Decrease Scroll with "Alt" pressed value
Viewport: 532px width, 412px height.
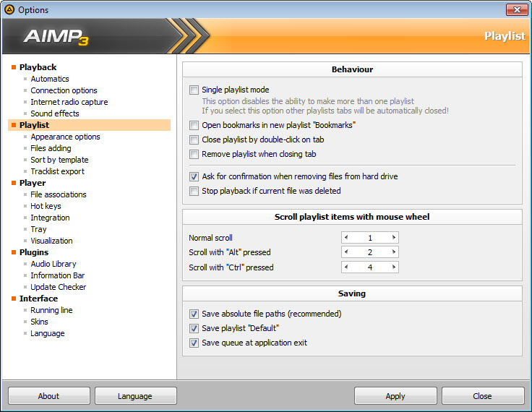click(x=346, y=252)
